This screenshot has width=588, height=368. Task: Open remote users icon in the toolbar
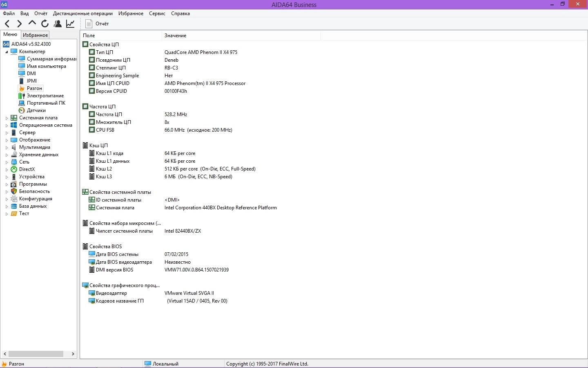(58, 24)
